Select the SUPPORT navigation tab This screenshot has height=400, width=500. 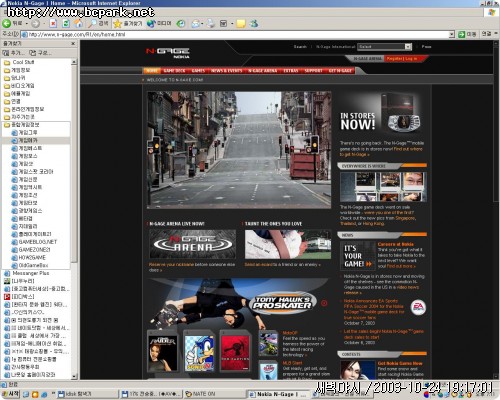(314, 71)
